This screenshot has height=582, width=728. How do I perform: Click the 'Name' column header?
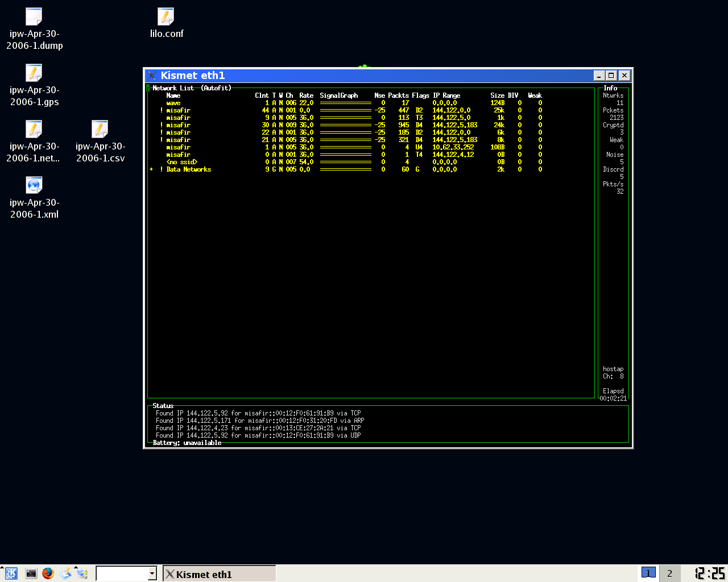[x=173, y=95]
